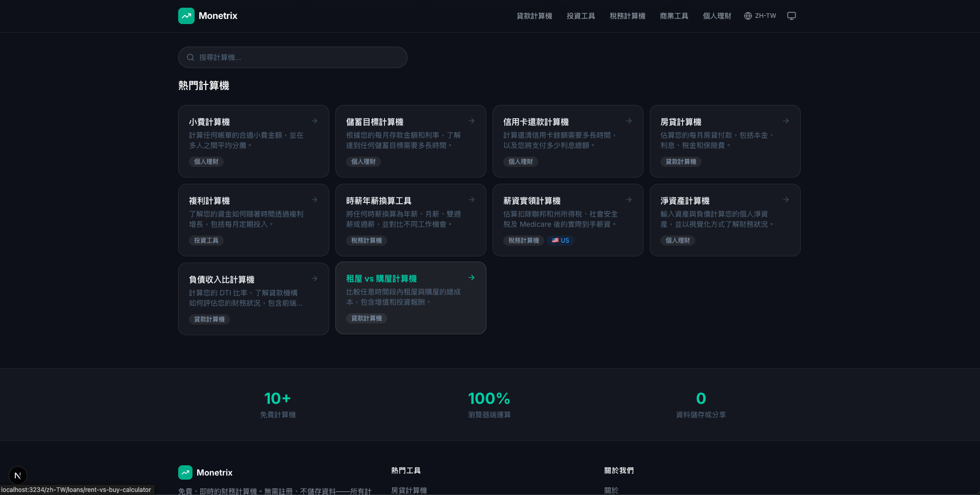Open the 信用卡還款計算機 card title
980x495 pixels.
pos(536,122)
